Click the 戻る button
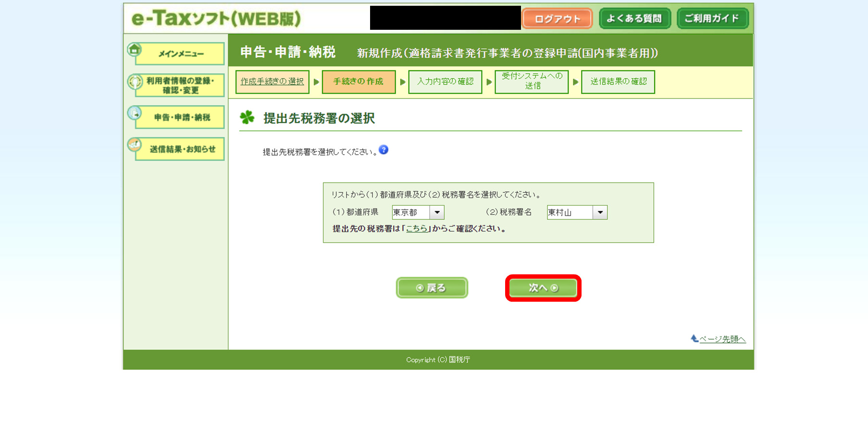 coord(432,288)
